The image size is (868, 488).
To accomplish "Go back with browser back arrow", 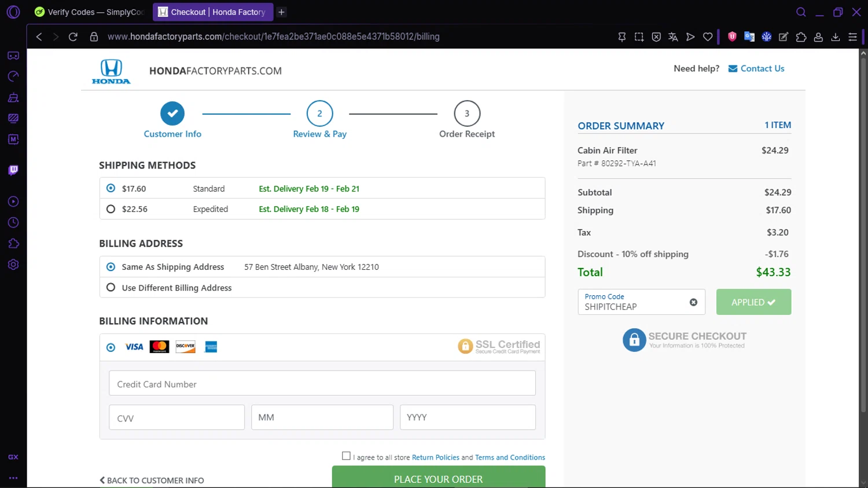I will [x=39, y=36].
